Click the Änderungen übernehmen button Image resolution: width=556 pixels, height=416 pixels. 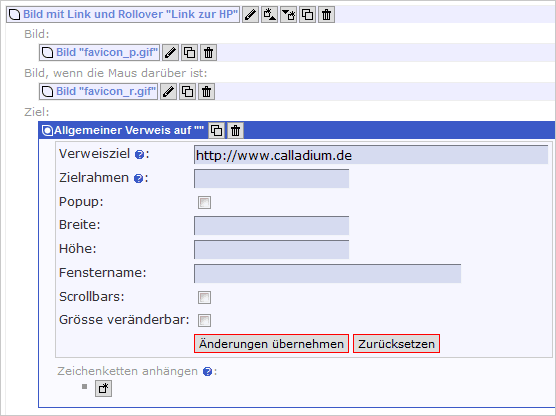[272, 344]
